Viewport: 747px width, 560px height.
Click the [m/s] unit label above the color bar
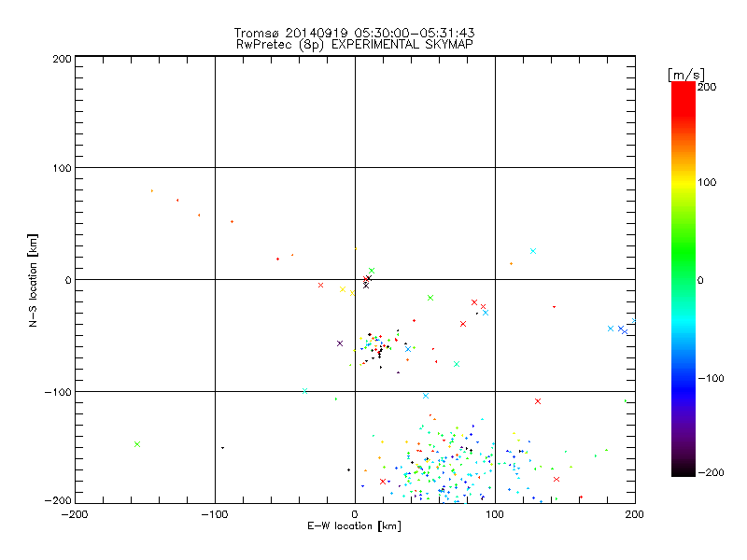click(686, 75)
